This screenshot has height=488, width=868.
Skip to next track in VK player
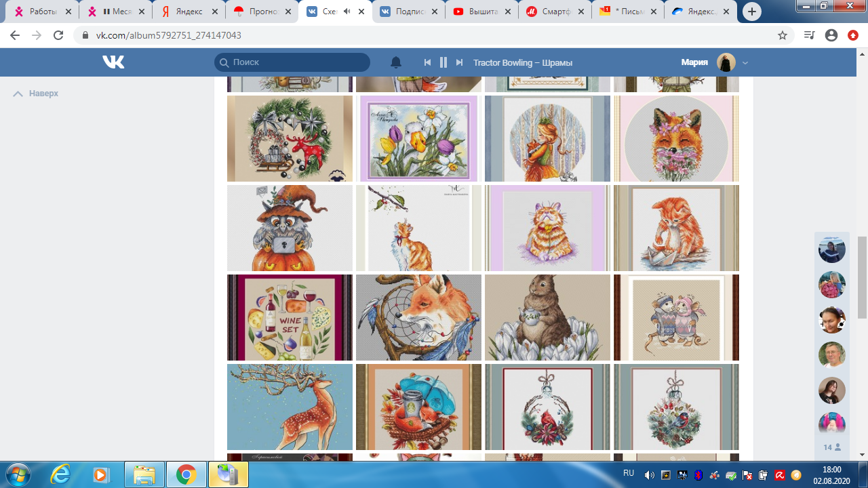coord(459,62)
